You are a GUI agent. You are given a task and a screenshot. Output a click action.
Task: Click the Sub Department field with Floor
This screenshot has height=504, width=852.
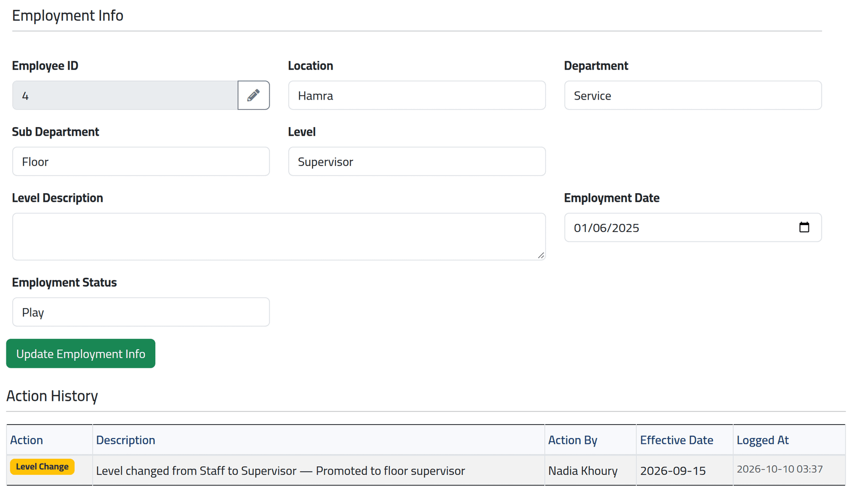pos(141,161)
